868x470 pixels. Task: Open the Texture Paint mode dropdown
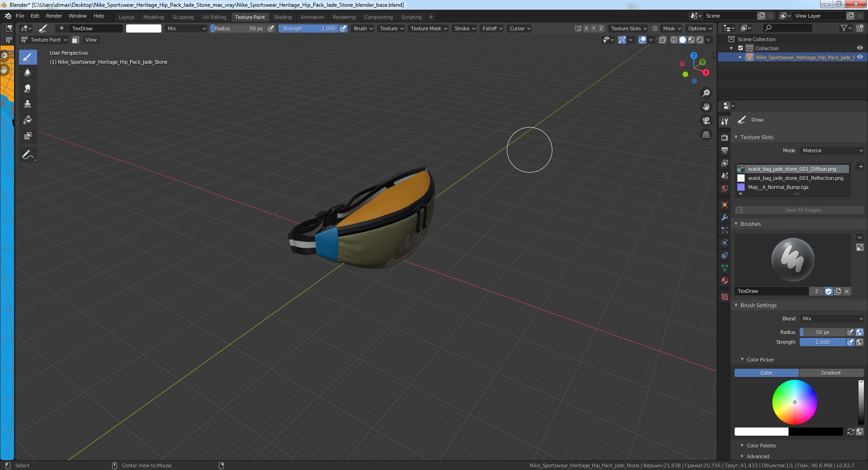(44, 40)
